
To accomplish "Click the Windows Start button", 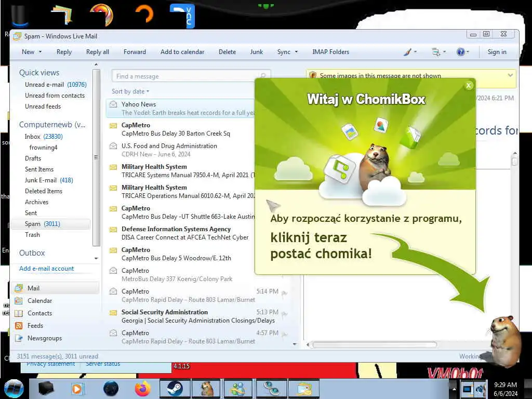I will [x=14, y=389].
